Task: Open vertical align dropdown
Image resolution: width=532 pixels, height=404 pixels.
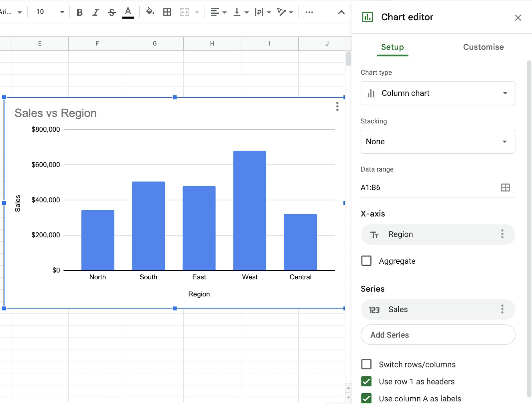Action: tap(241, 12)
